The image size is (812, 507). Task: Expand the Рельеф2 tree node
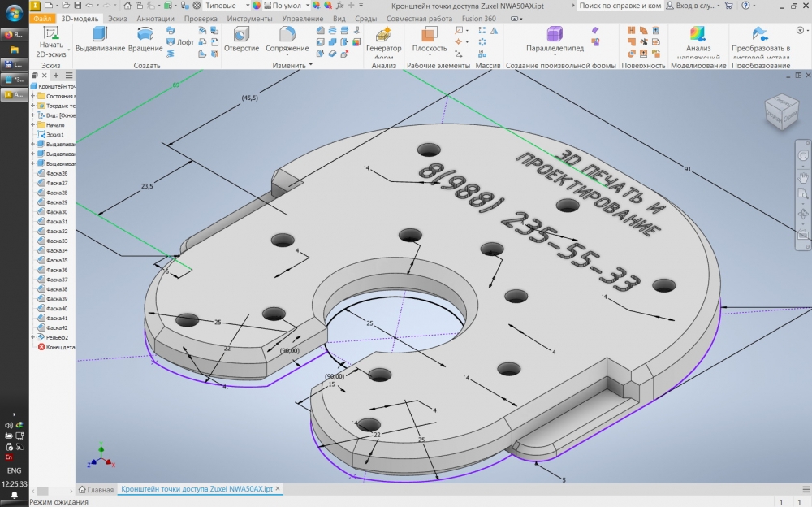(x=33, y=337)
